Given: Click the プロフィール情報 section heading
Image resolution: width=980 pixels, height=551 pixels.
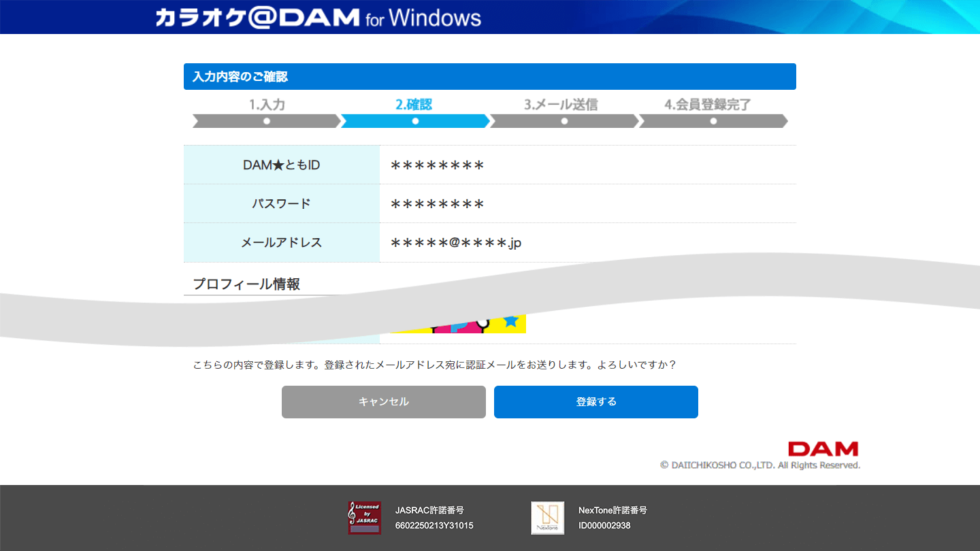Looking at the screenshot, I should (246, 284).
